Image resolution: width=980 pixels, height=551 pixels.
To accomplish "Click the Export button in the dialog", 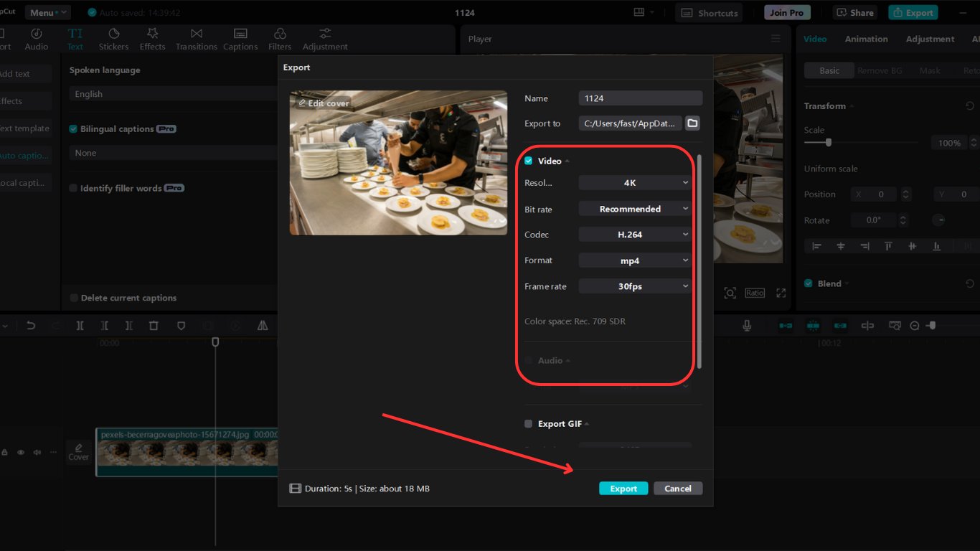I will (x=623, y=488).
